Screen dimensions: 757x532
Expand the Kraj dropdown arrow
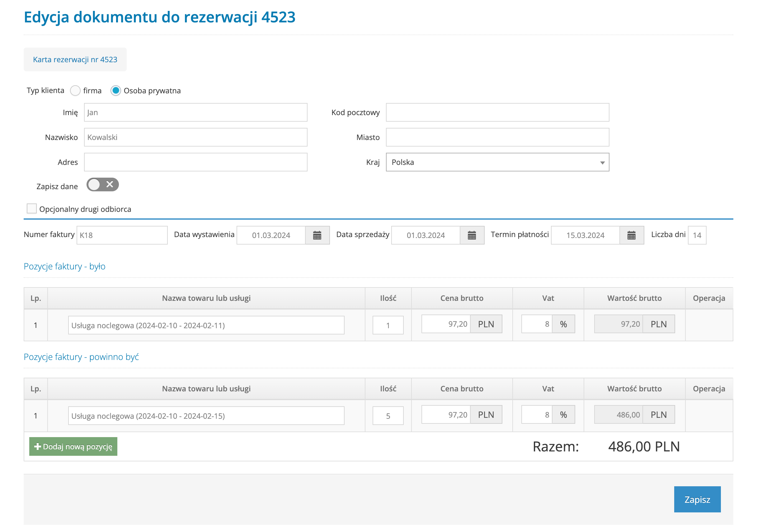pos(602,162)
